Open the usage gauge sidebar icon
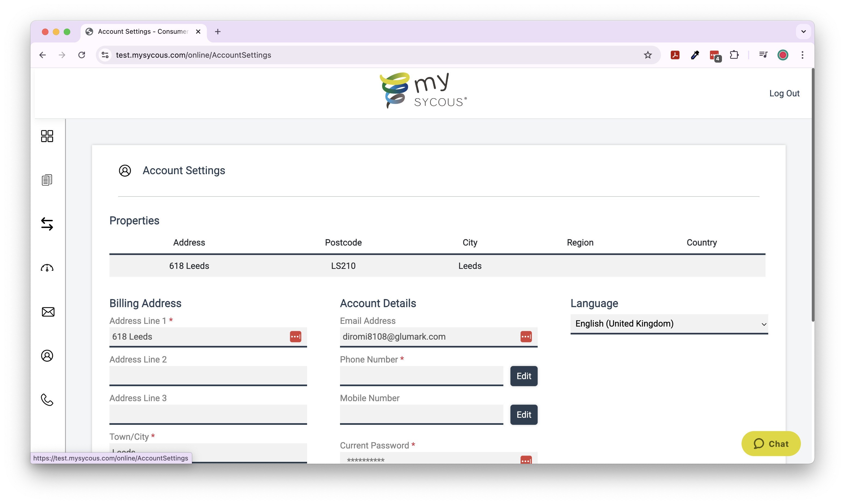 point(47,268)
